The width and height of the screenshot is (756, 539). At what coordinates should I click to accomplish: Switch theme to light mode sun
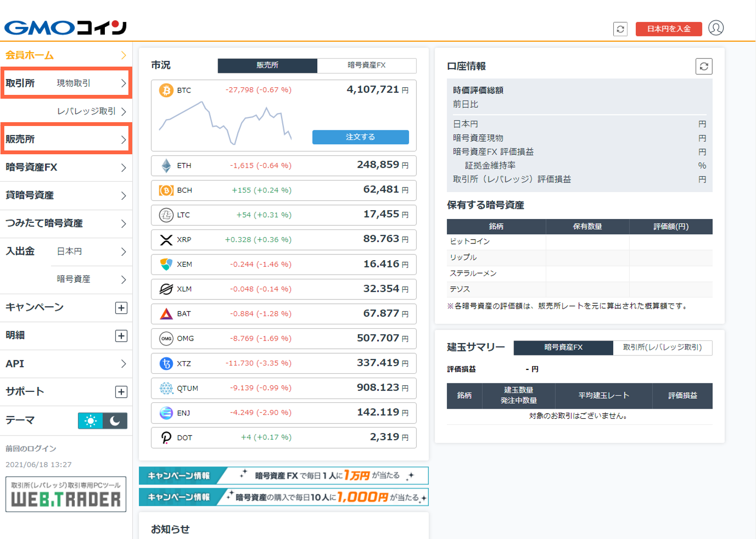(x=91, y=421)
